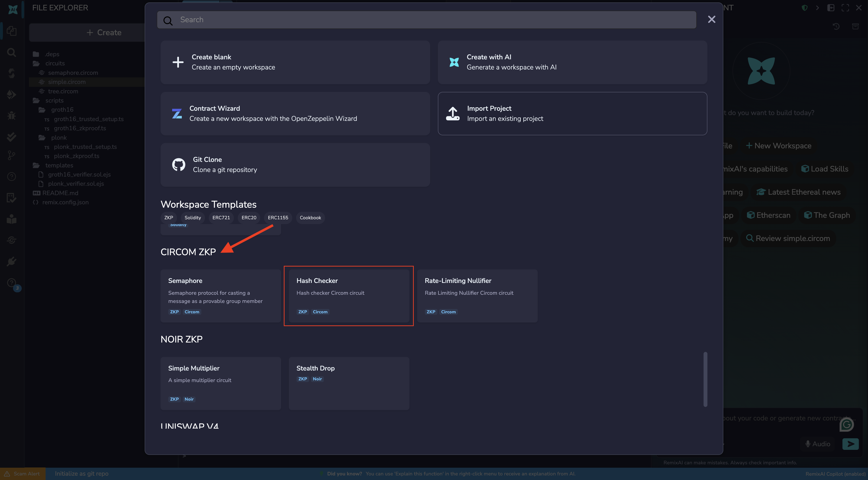This screenshot has height=480, width=868.
Task: Click the archive icon in the AI panel
Action: [x=855, y=26]
